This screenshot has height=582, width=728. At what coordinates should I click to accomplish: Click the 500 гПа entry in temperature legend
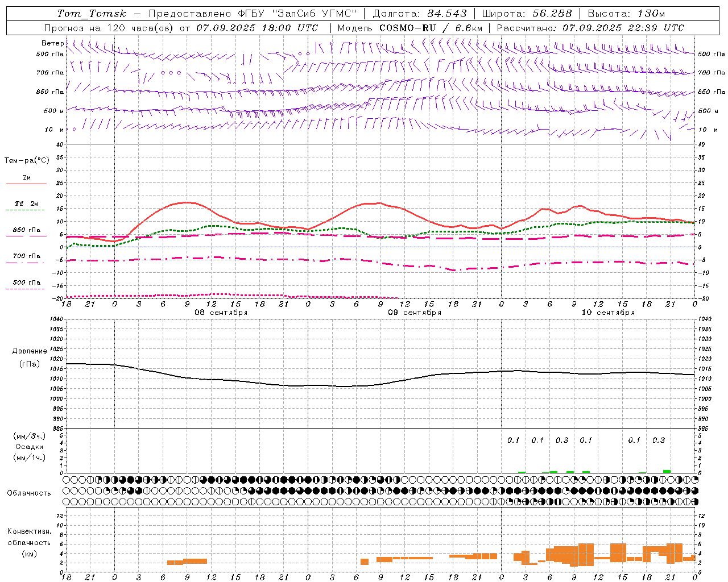click(27, 282)
